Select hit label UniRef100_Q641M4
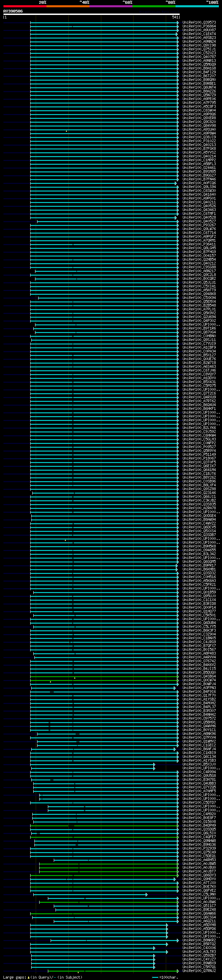 (x=199, y=470)
